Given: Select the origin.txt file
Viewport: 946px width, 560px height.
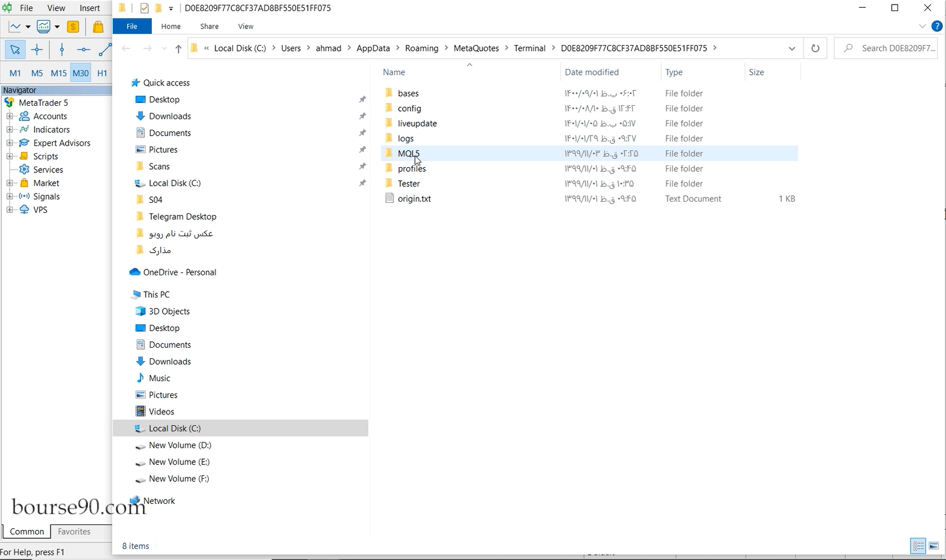Looking at the screenshot, I should click(414, 199).
